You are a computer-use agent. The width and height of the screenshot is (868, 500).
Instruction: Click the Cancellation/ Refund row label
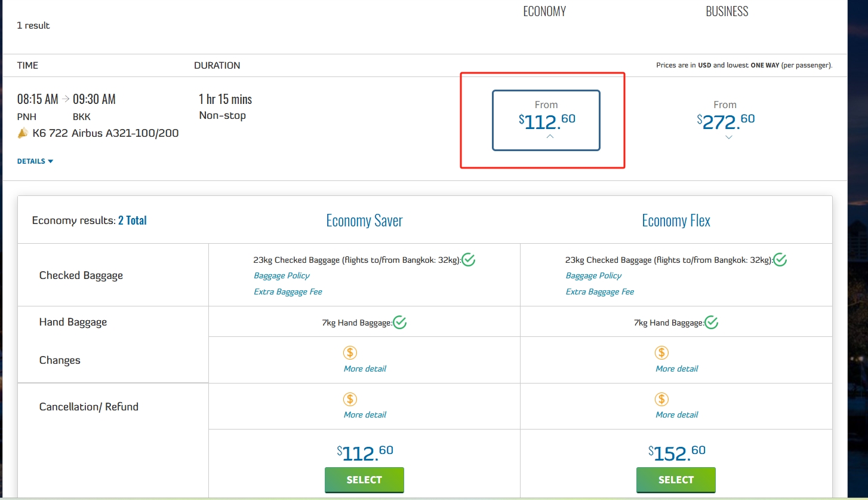coord(89,407)
